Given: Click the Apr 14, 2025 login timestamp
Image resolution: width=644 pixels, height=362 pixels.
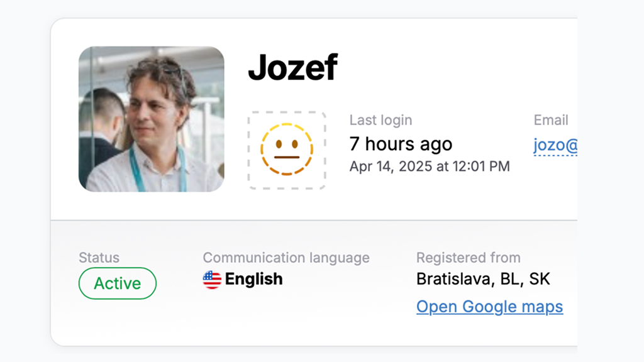Looking at the screenshot, I should click(x=430, y=166).
